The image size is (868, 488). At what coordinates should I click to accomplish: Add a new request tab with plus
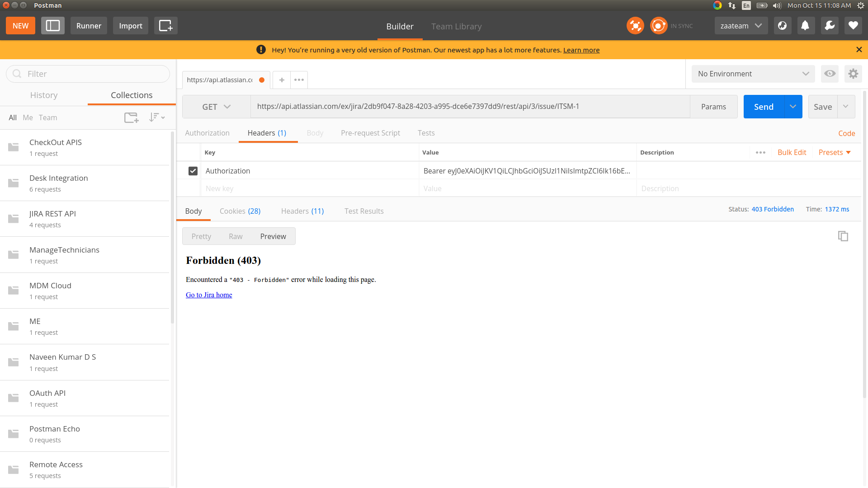click(x=282, y=80)
